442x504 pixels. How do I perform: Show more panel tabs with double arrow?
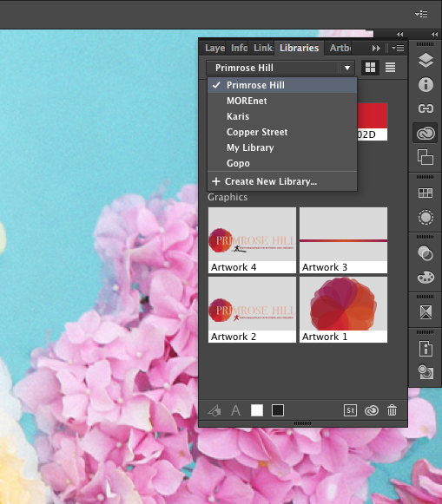point(376,48)
